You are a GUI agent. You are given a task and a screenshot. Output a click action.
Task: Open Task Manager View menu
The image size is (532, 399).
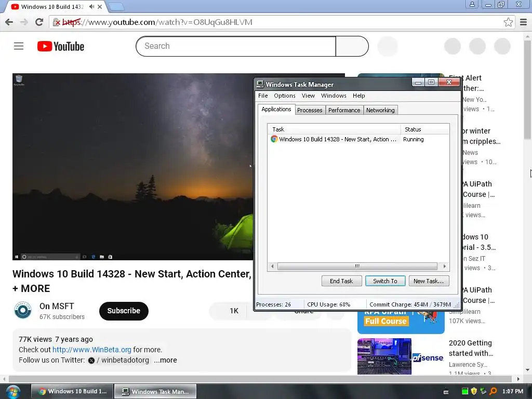(x=308, y=96)
